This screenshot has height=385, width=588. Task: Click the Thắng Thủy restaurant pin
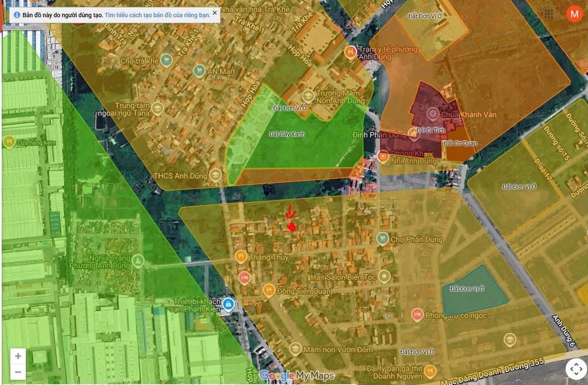[x=240, y=257]
